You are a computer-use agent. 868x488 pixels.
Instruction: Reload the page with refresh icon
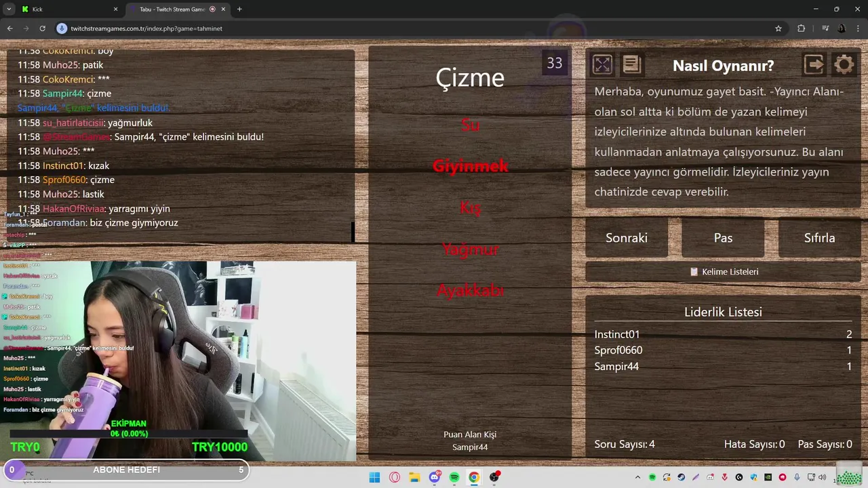(x=42, y=28)
